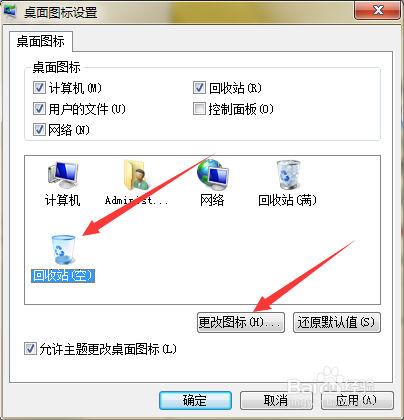
Task: Click the 取消 cancel button
Action: [276, 400]
